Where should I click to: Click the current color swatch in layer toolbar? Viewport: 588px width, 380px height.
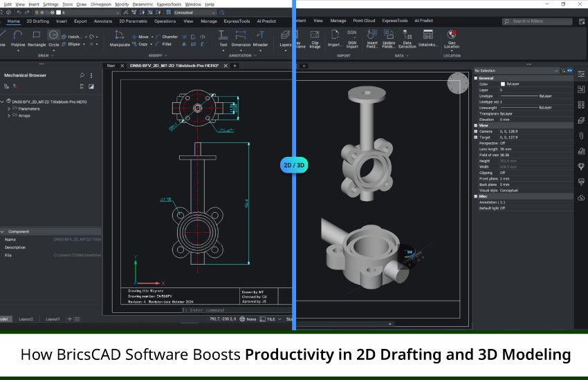click(x=58, y=12)
